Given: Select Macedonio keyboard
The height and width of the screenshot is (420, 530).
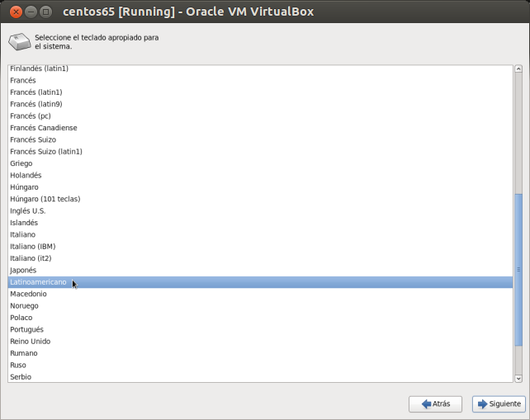Looking at the screenshot, I should 260,294.
